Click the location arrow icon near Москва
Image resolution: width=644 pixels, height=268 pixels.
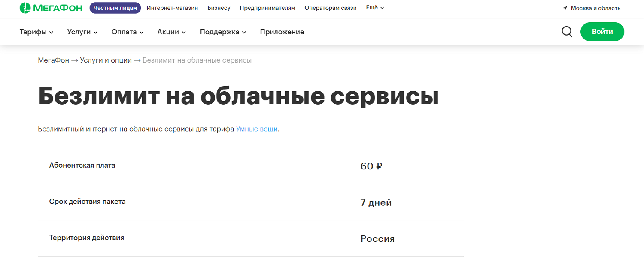tap(565, 8)
